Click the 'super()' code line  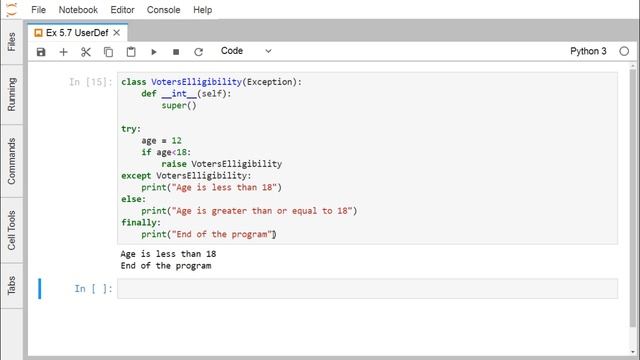point(179,106)
